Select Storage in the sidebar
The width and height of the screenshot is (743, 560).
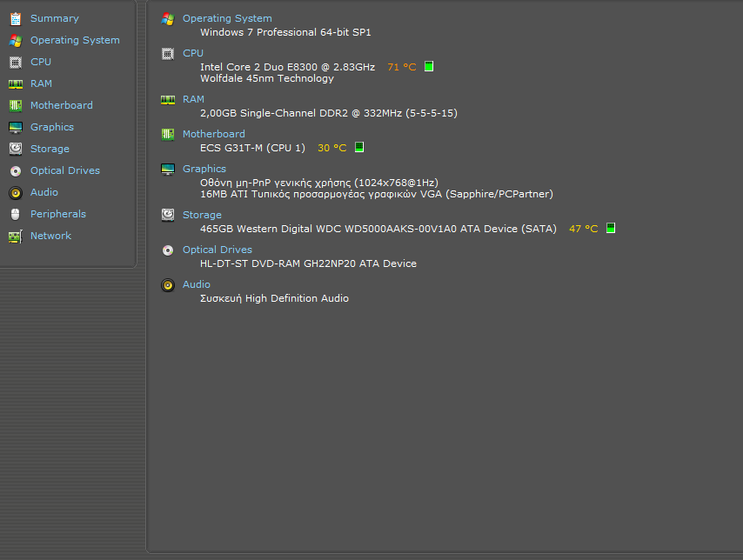(x=50, y=149)
